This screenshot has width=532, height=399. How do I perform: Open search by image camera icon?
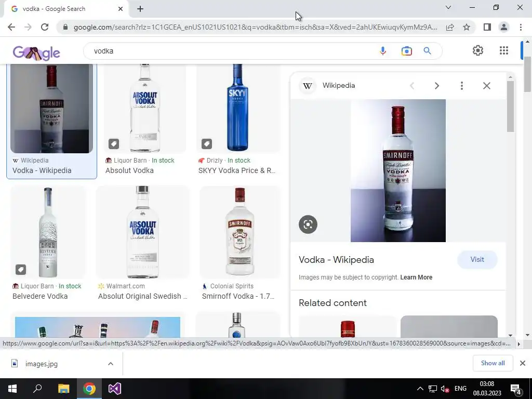406,51
